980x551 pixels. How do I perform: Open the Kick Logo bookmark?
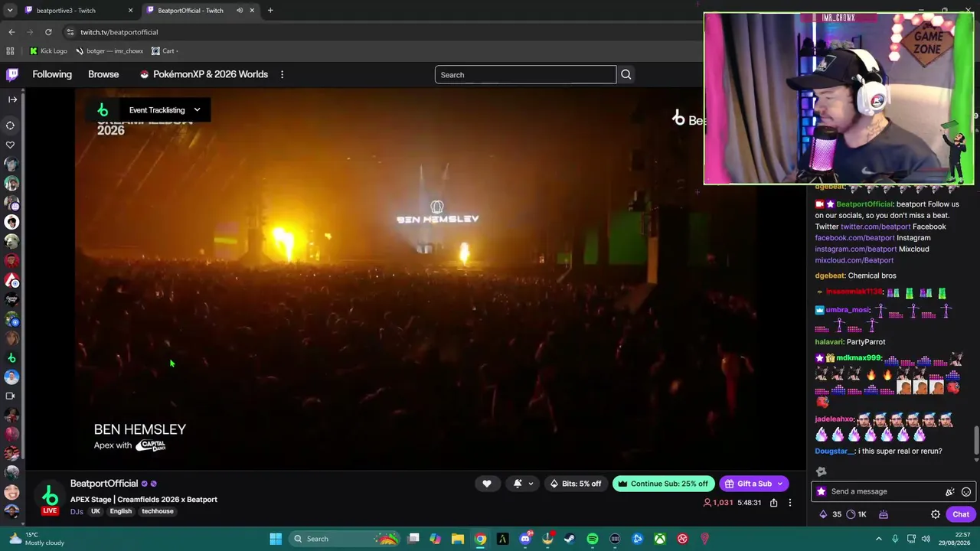[48, 51]
